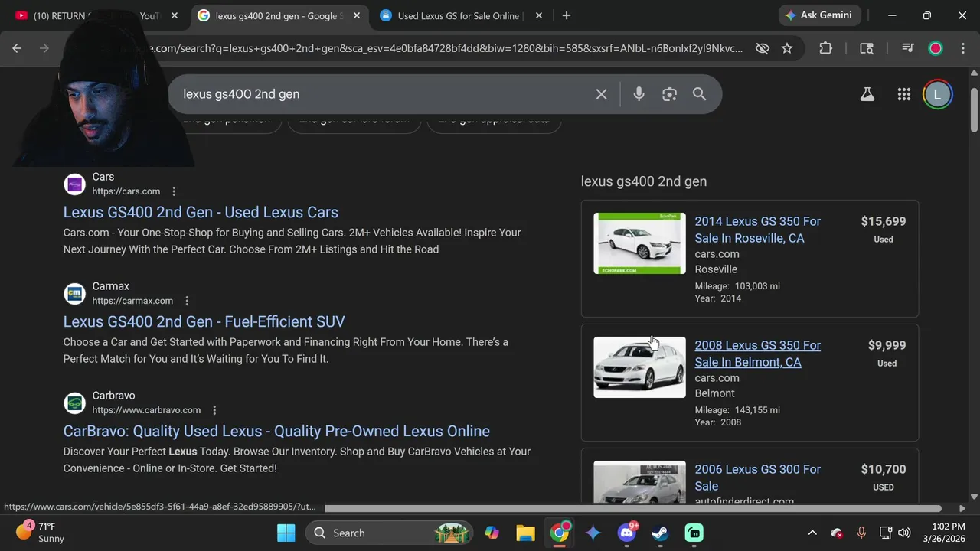Image resolution: width=980 pixels, height=551 pixels.
Task: Click the https://cars.com URL text
Action: tap(126, 191)
